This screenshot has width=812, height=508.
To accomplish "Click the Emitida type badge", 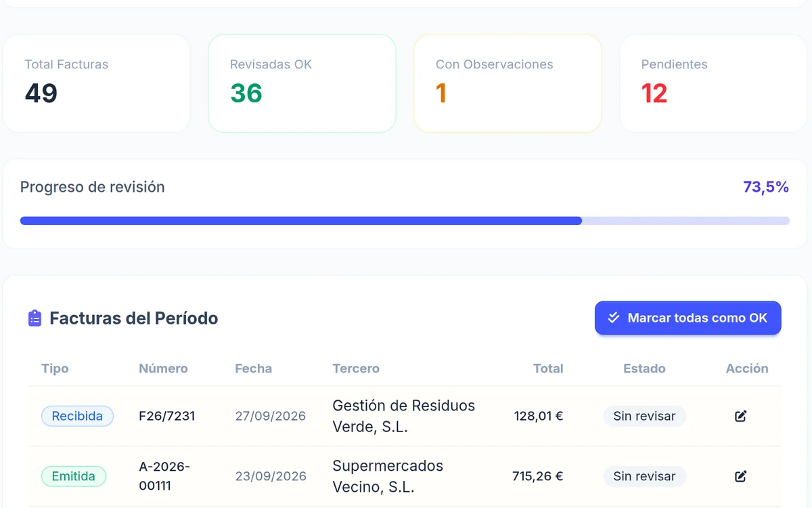I will (74, 476).
